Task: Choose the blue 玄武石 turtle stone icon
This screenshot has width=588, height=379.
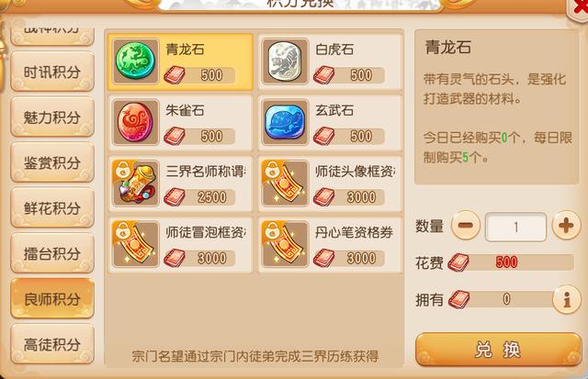Action: click(x=285, y=122)
